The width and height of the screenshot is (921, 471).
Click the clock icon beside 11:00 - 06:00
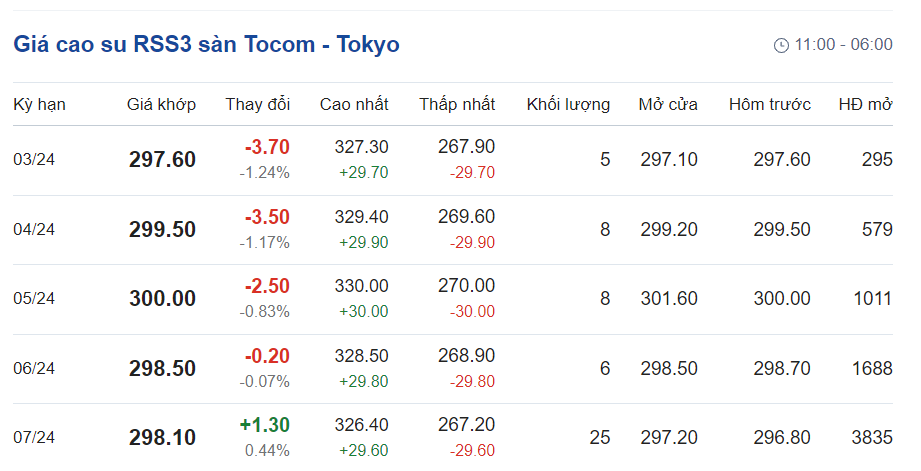tap(781, 45)
